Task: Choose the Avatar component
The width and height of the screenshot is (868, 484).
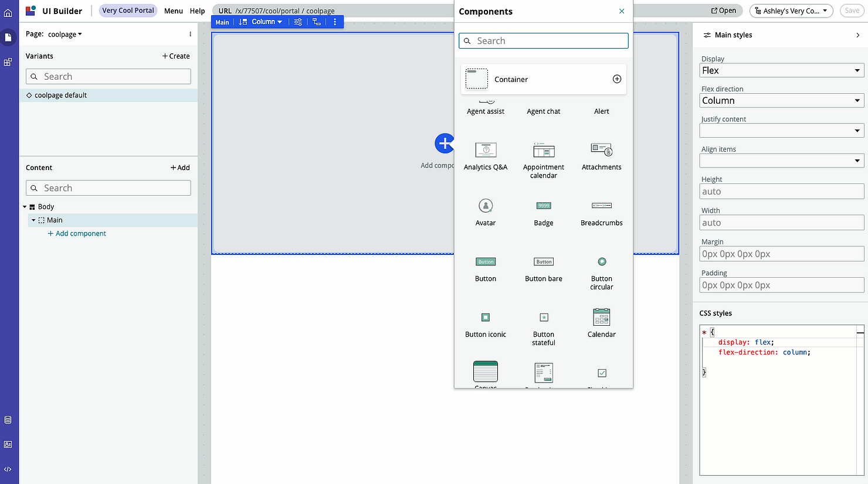Action: click(486, 212)
